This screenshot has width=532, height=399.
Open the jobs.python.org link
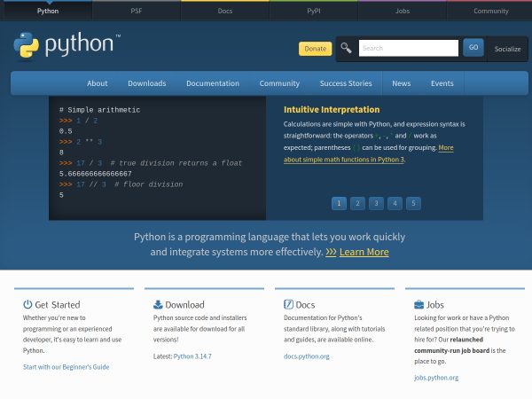click(436, 378)
